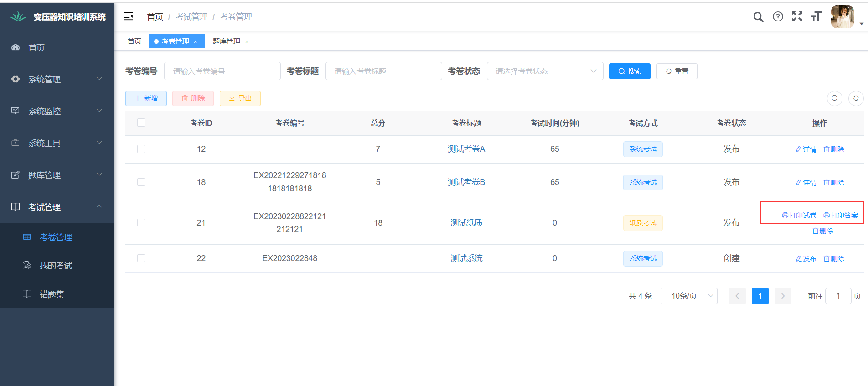This screenshot has height=386, width=868.
Task: Click the blue 搜索 button
Action: point(630,71)
